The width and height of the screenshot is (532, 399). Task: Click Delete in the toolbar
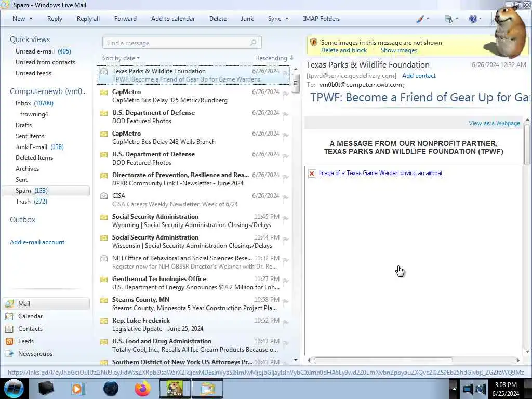click(x=218, y=19)
